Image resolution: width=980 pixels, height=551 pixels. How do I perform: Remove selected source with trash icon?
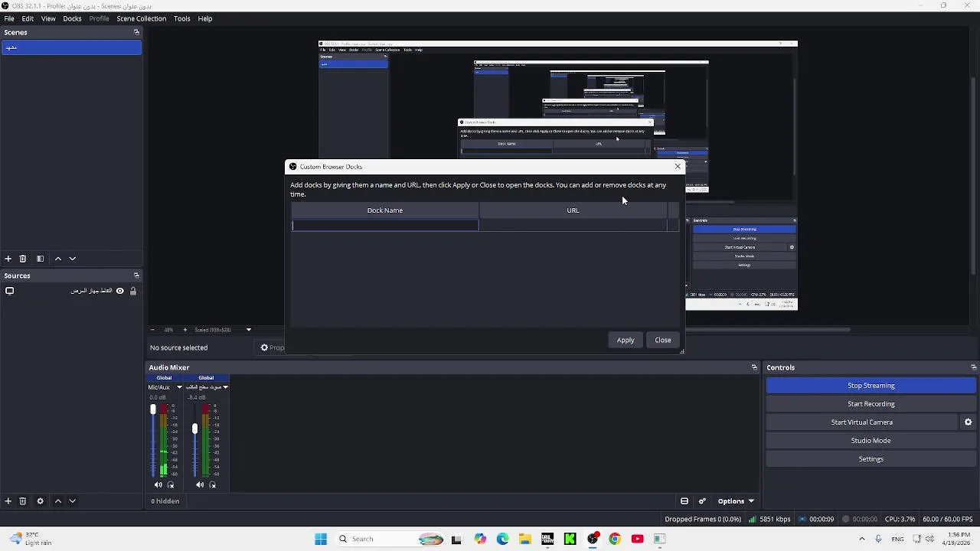tap(23, 501)
